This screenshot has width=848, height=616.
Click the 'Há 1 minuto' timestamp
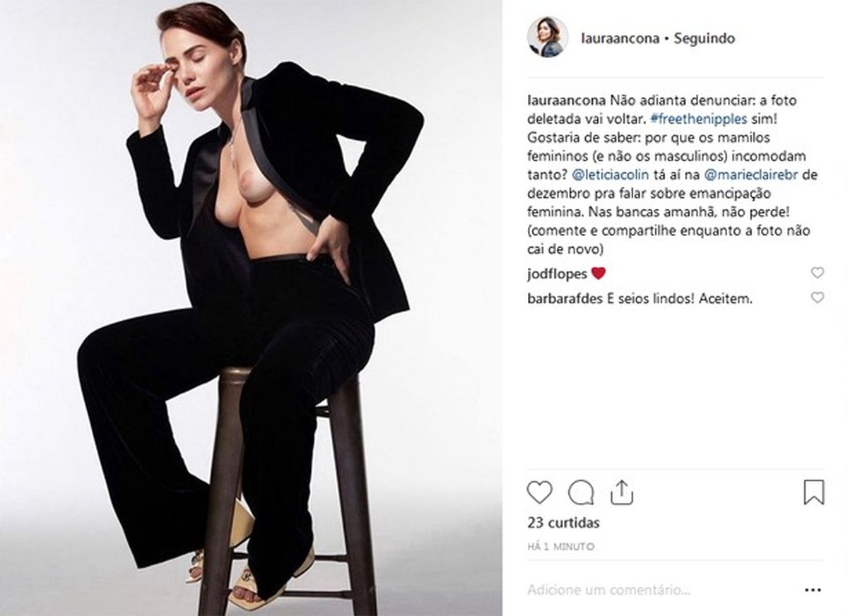point(560,546)
